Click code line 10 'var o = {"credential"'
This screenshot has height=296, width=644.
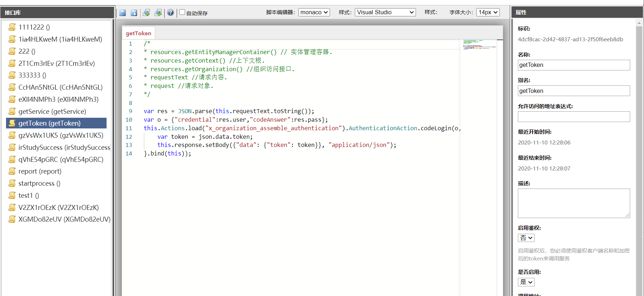236,120
